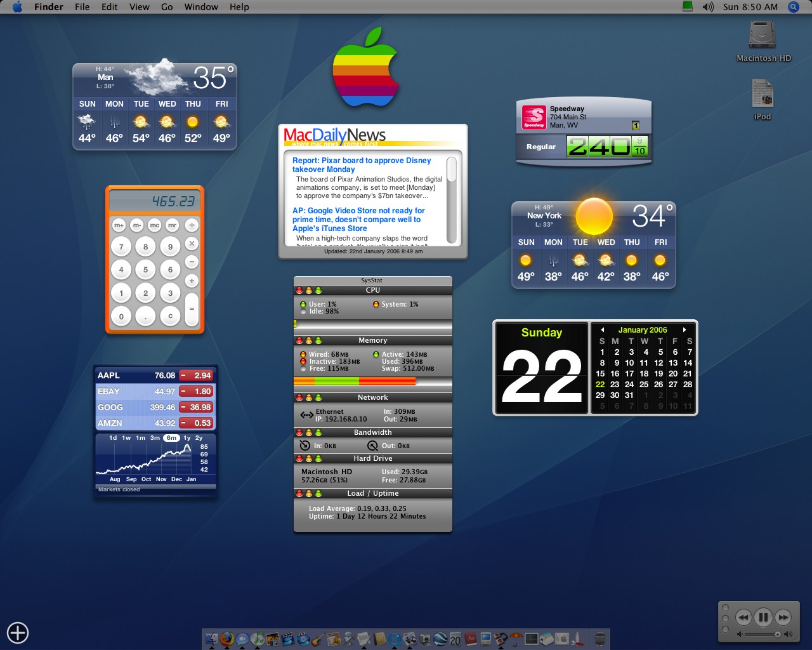This screenshot has height=650, width=812.
Task: Open the View menu
Action: click(x=140, y=7)
